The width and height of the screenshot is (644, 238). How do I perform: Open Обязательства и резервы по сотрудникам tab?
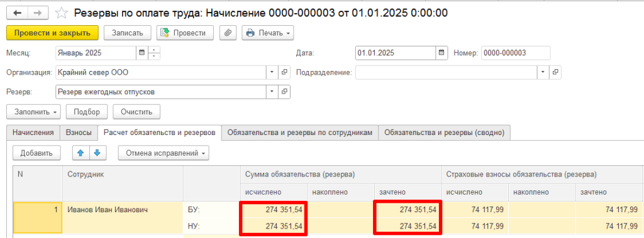point(300,133)
